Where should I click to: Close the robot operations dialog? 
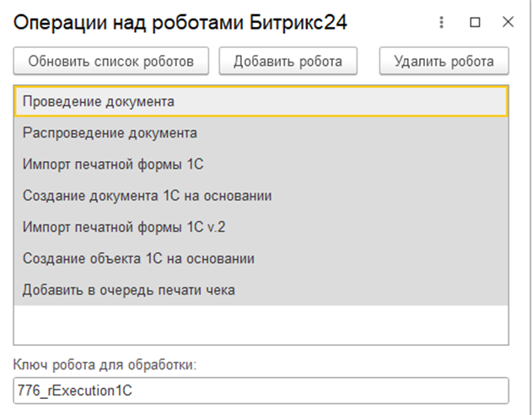(508, 23)
